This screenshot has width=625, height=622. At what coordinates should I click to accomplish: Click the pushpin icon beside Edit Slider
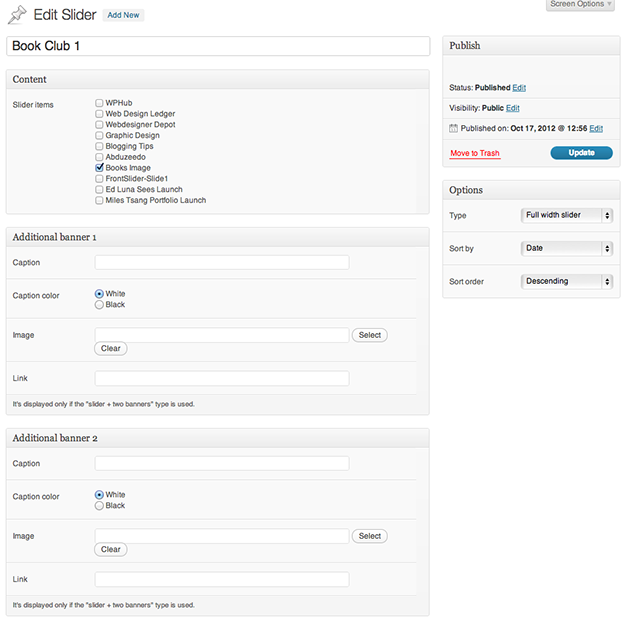pyautogui.click(x=17, y=14)
